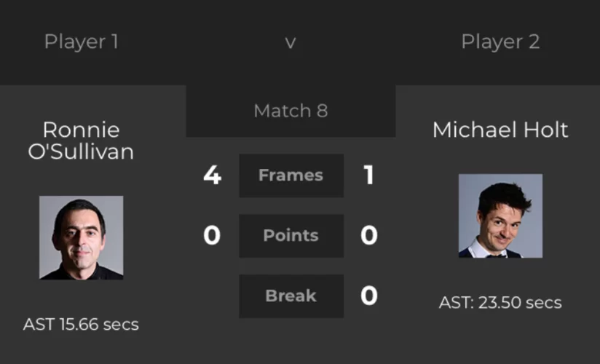Click Michael Holt's player photo
The width and height of the screenshot is (600, 364).
click(500, 216)
